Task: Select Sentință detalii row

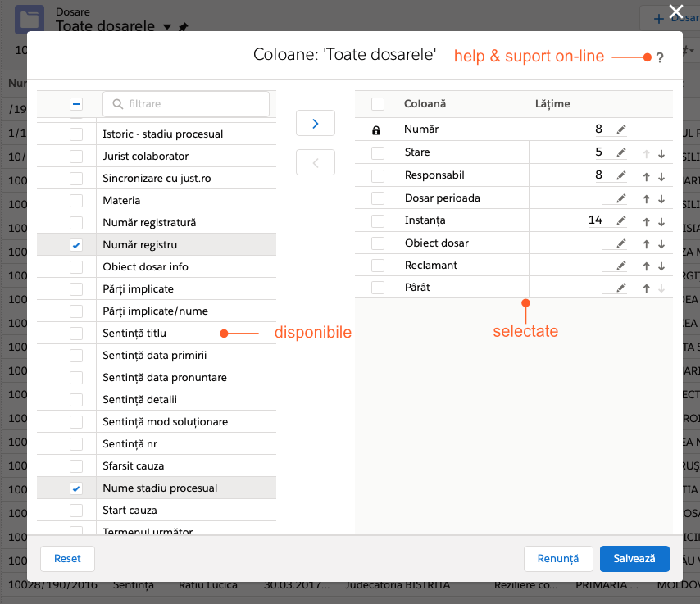Action: pyautogui.click(x=157, y=400)
